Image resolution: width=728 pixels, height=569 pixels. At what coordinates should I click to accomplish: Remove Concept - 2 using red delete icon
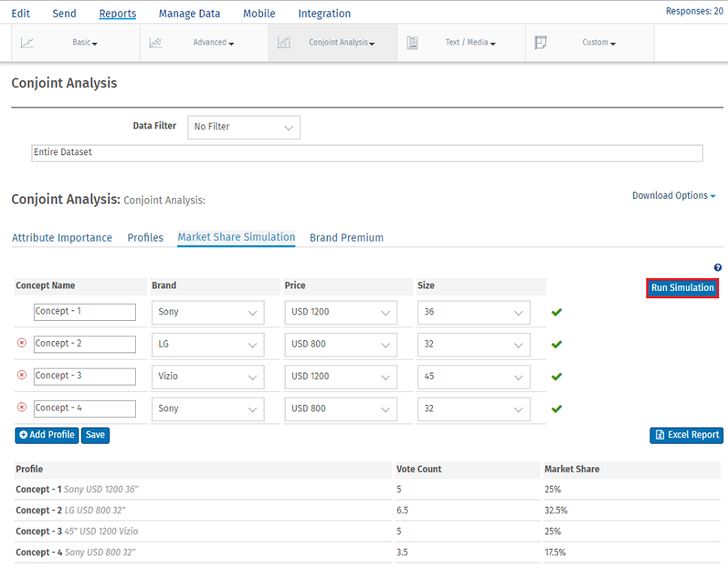22,344
